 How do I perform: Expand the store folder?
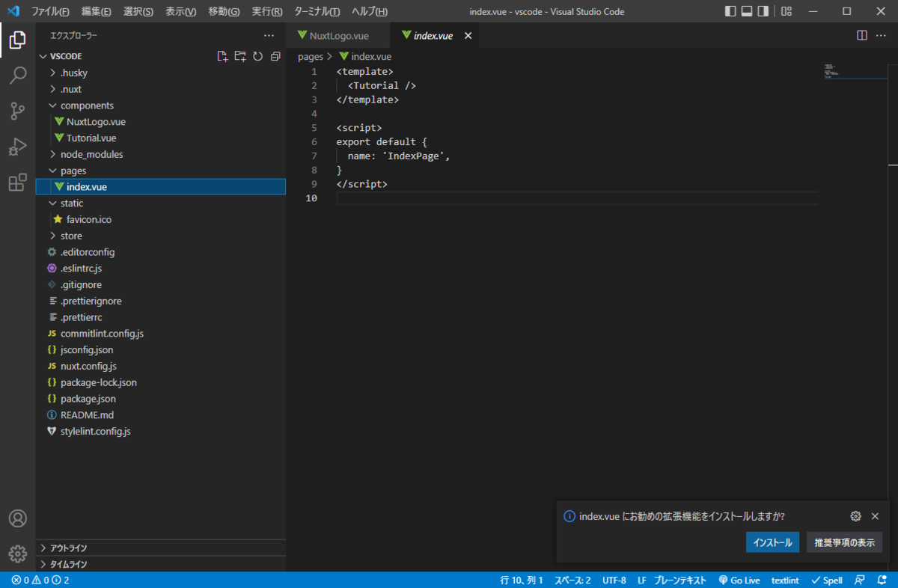(161, 236)
